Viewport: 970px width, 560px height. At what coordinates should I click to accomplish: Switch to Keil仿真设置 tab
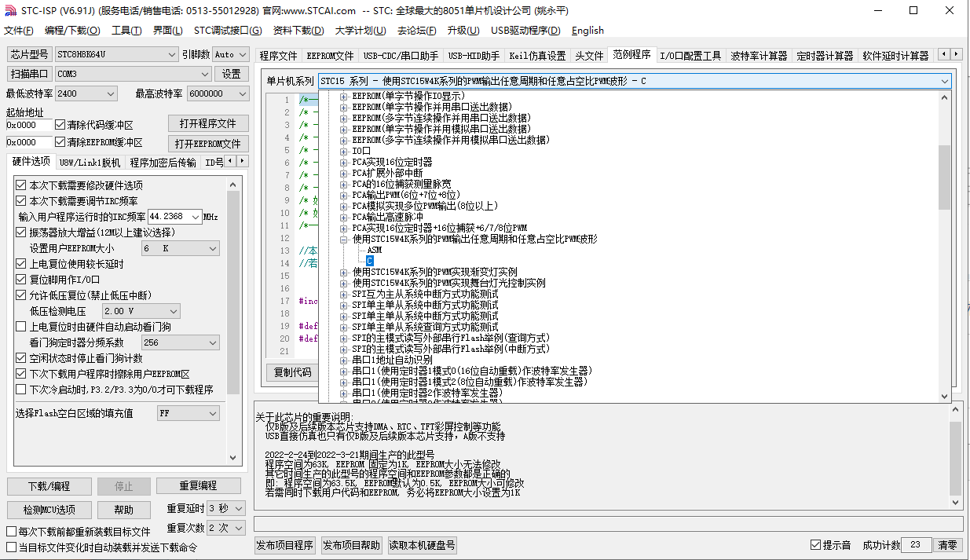(x=537, y=56)
